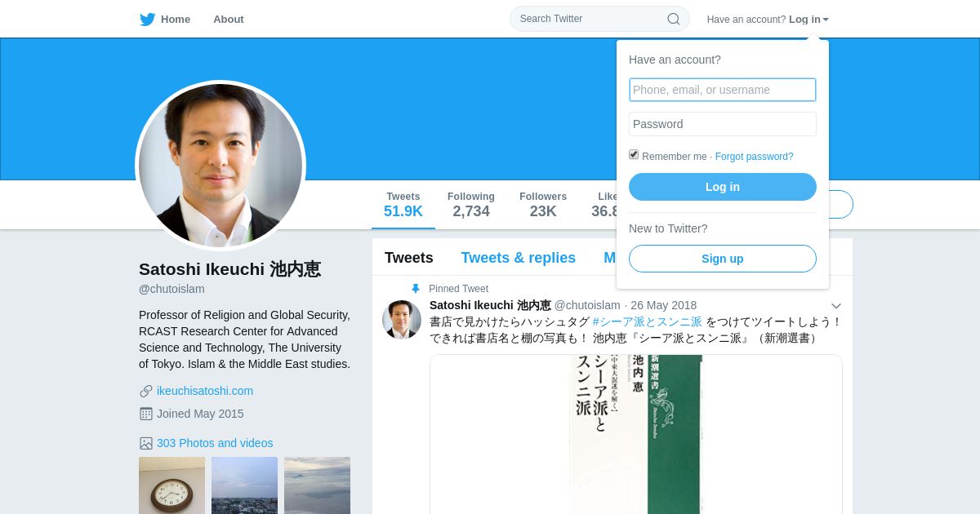The width and height of the screenshot is (980, 514).
Task: Click the photo icon beside 303 Photos and videos
Action: 146,443
